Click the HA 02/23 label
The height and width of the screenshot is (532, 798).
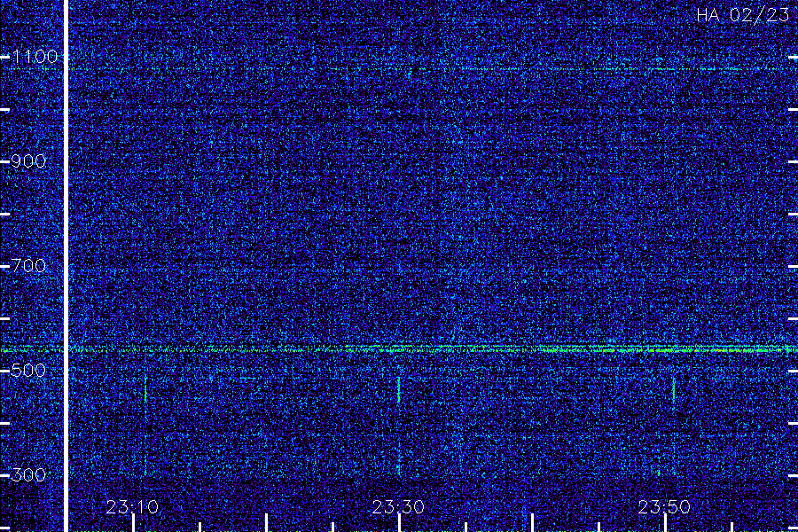[742, 15]
